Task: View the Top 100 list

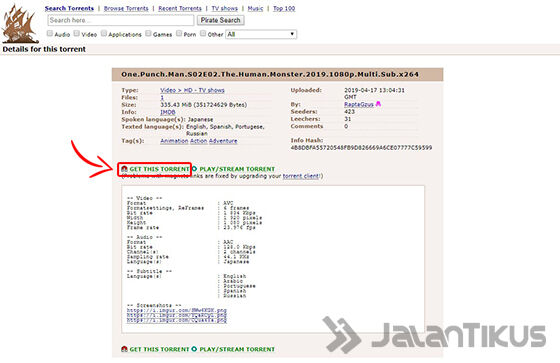Action: coord(284,8)
